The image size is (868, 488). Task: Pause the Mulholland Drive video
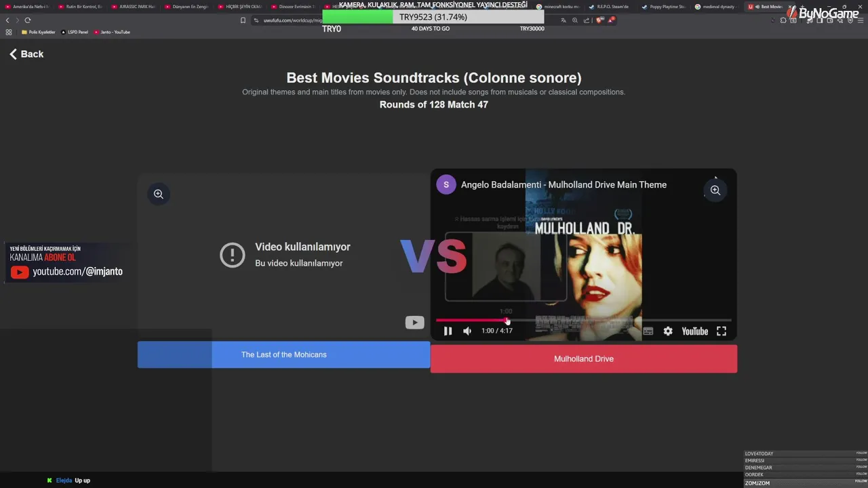tap(448, 331)
